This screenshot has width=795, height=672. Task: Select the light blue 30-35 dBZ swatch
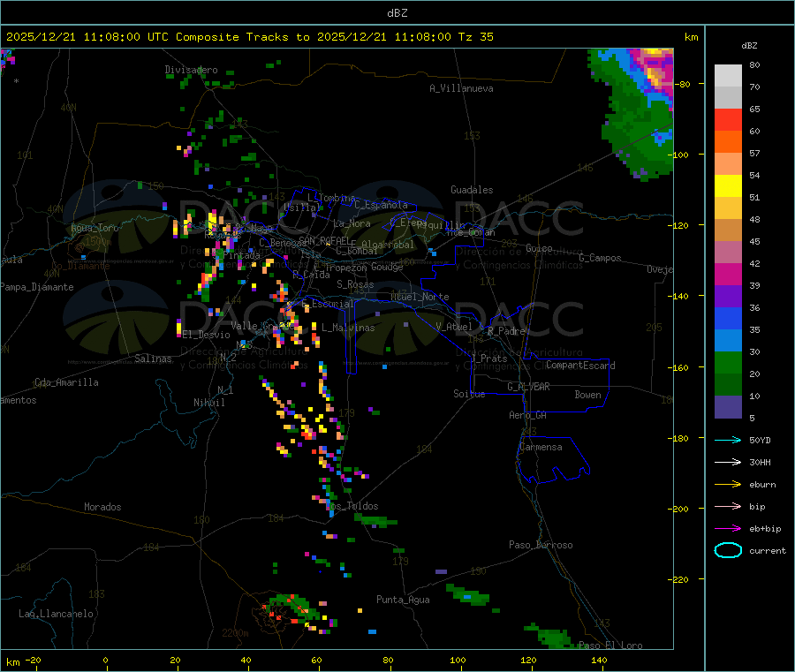tap(728, 341)
